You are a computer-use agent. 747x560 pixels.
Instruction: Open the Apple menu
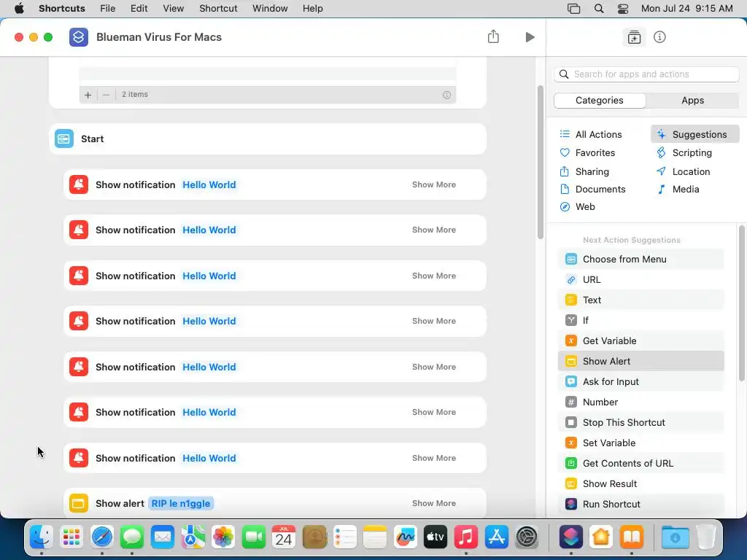[19, 9]
